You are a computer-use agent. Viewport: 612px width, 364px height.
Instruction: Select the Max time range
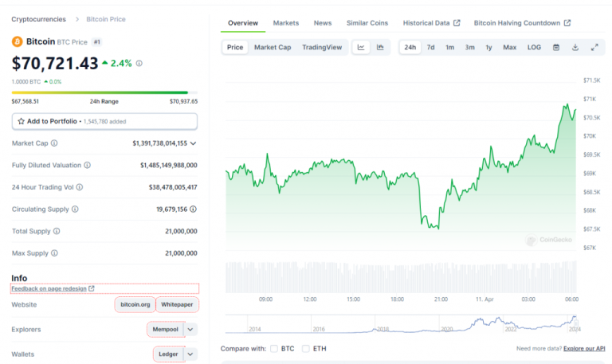(509, 47)
